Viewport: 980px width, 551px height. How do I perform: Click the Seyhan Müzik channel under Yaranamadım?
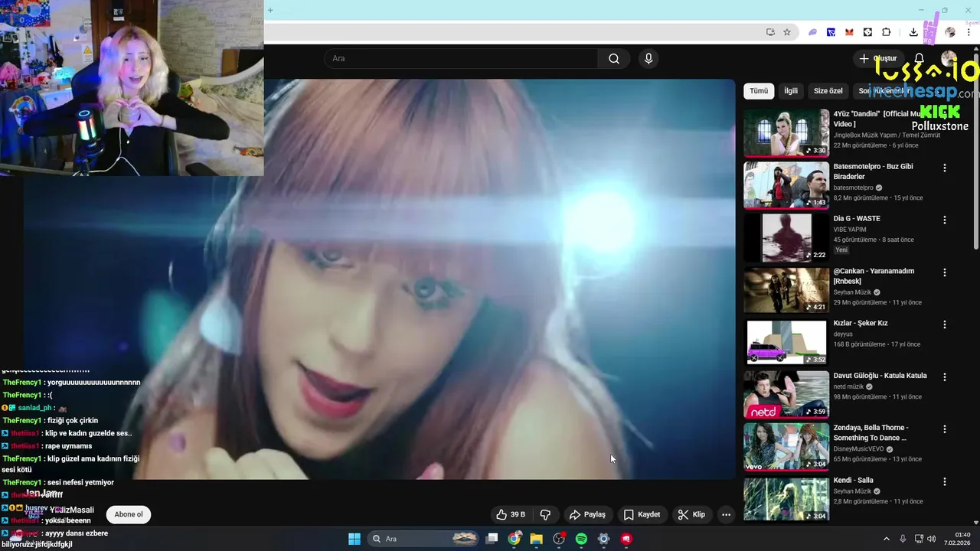(852, 292)
